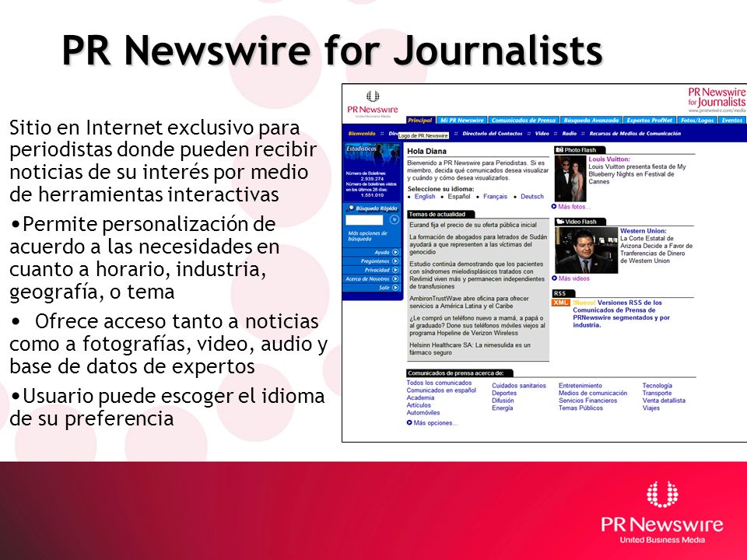Open the Verizon Wireless Hopeline story
Viewport: 747px width, 560px height.
(477, 326)
